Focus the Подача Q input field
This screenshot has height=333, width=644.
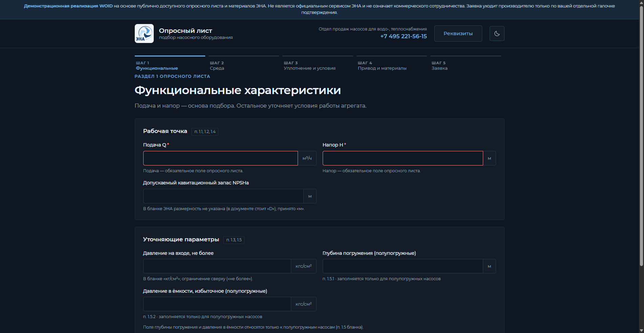tap(220, 158)
